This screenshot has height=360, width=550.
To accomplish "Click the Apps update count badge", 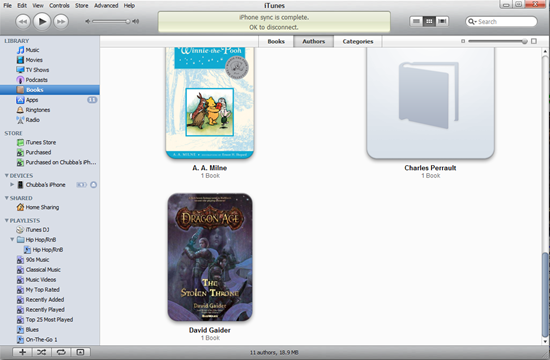I will (92, 100).
